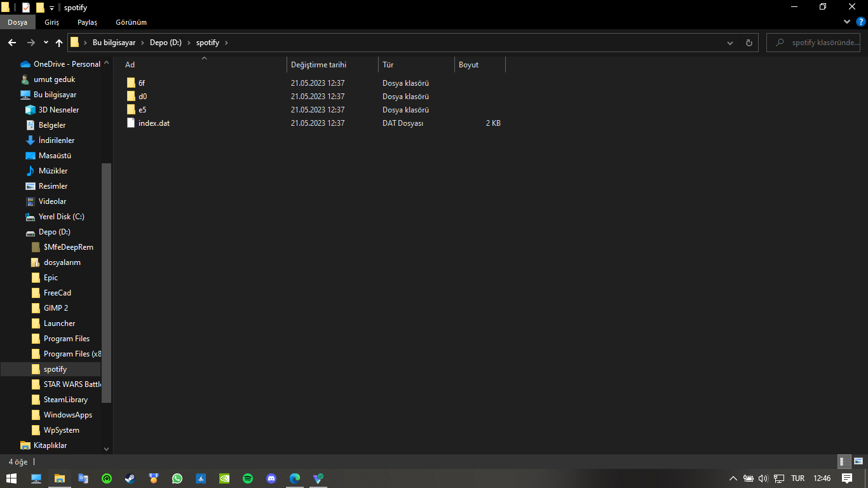The image size is (868, 488).
Task: Click the navigation pane scroll down arrow
Action: click(107, 449)
